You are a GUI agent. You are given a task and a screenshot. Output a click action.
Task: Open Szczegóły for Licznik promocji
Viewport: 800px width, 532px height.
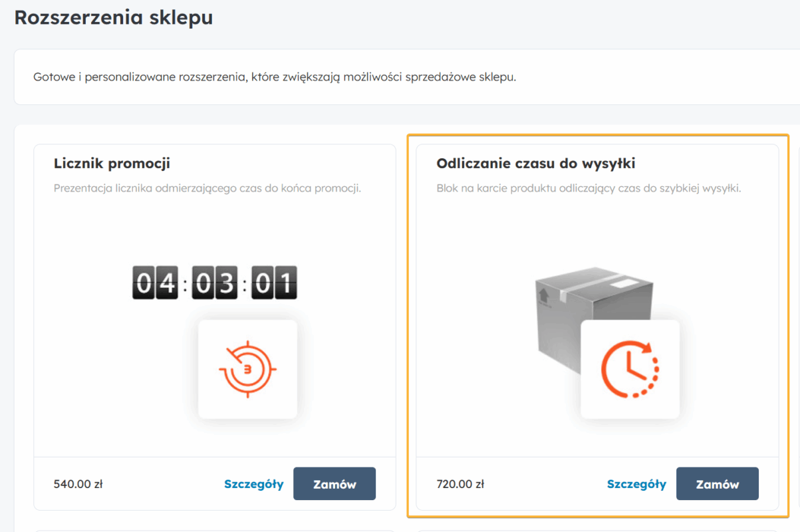pos(253,484)
